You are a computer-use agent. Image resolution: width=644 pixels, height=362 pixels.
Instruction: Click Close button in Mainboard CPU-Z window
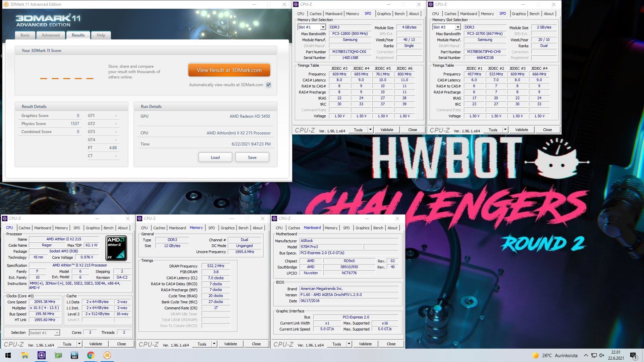point(391,344)
